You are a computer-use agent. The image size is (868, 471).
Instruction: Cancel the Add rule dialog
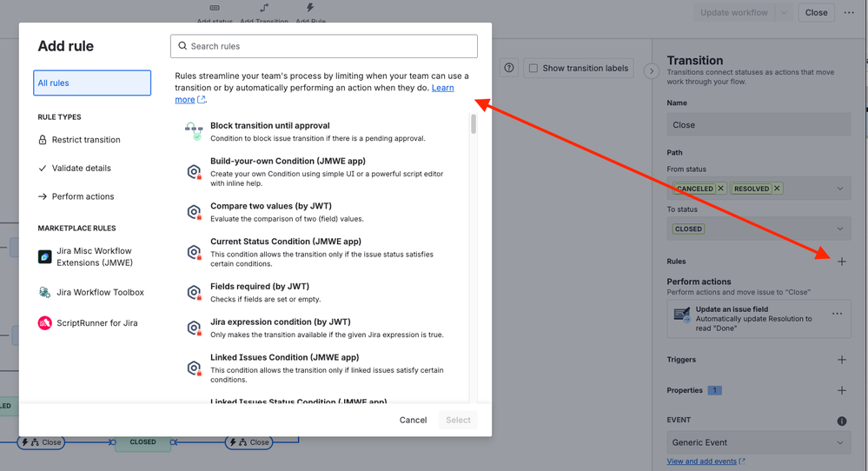413,420
